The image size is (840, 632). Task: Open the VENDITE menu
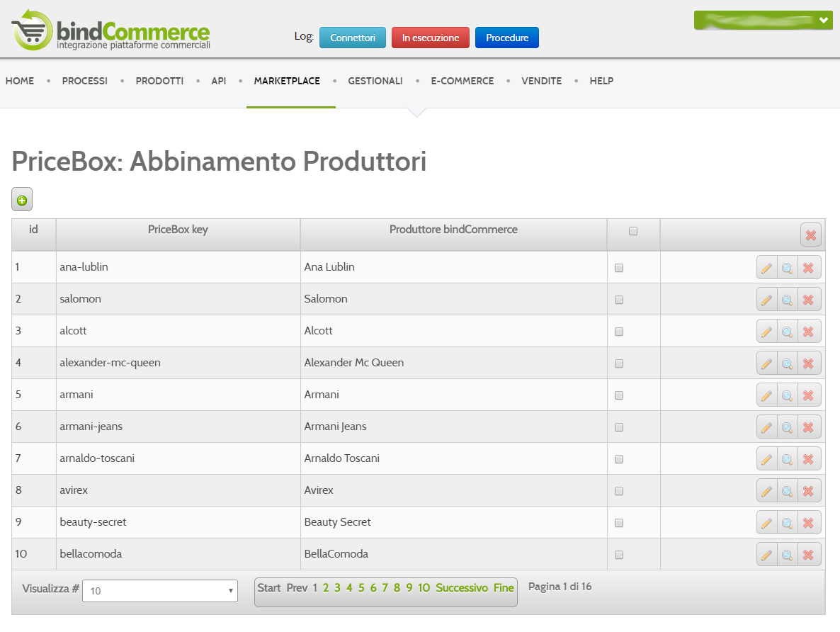click(542, 81)
